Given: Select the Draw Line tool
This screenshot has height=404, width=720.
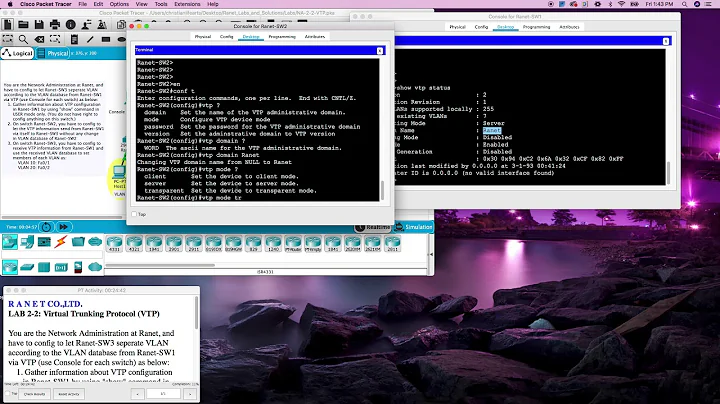Looking at the screenshot, I should point(90,39).
